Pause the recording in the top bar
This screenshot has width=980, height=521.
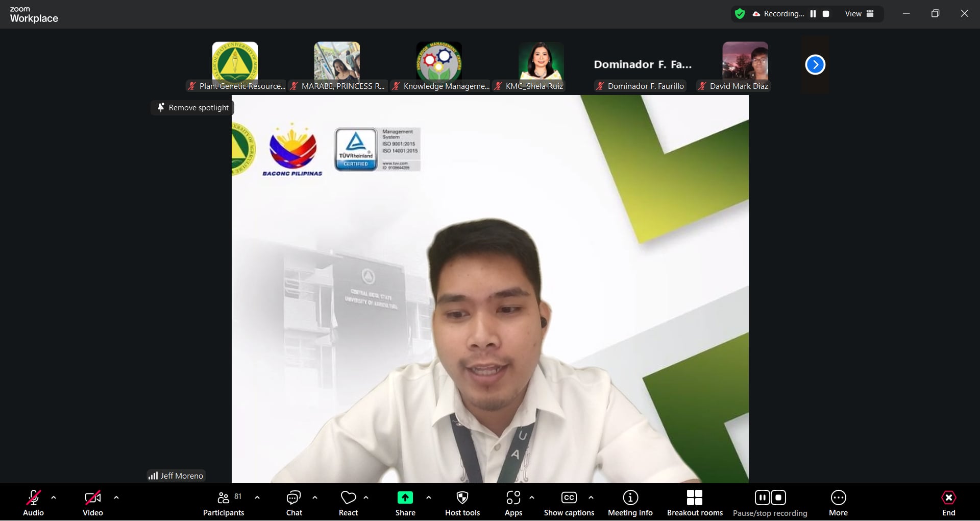coord(813,14)
